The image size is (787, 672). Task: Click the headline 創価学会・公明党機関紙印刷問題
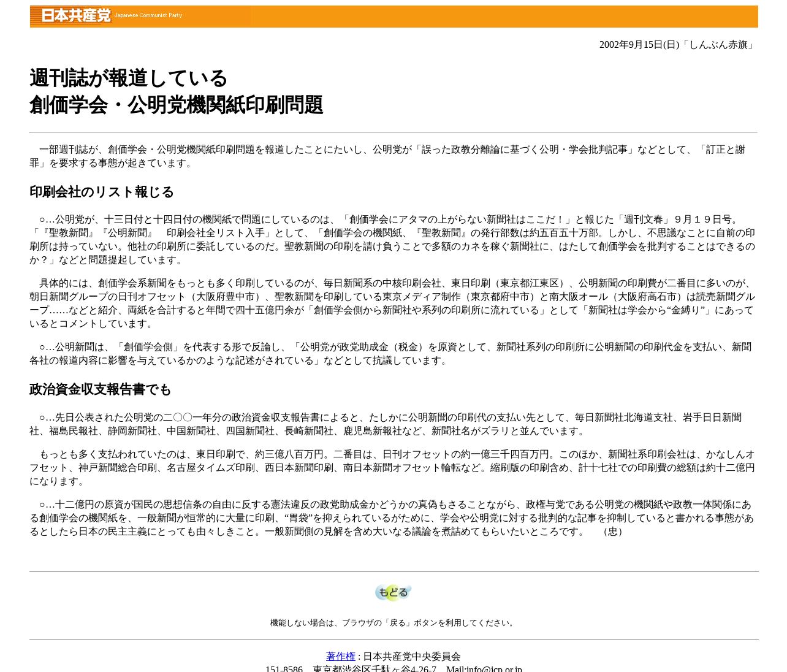point(177,105)
